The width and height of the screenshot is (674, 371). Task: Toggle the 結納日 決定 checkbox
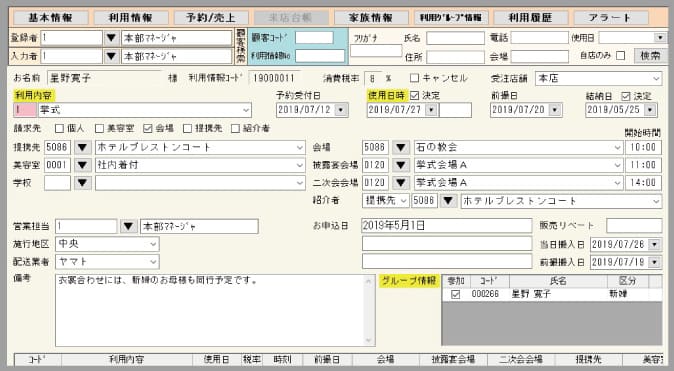[626, 96]
